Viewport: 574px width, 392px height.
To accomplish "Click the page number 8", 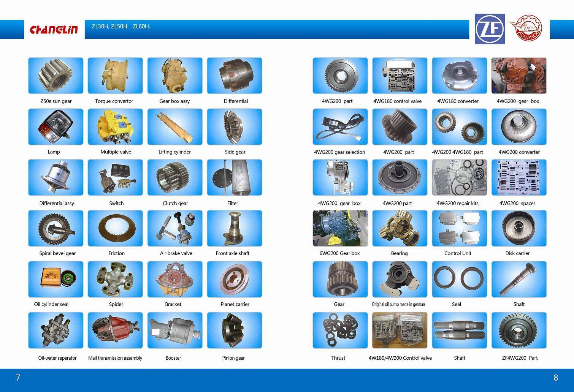I will 556,378.
